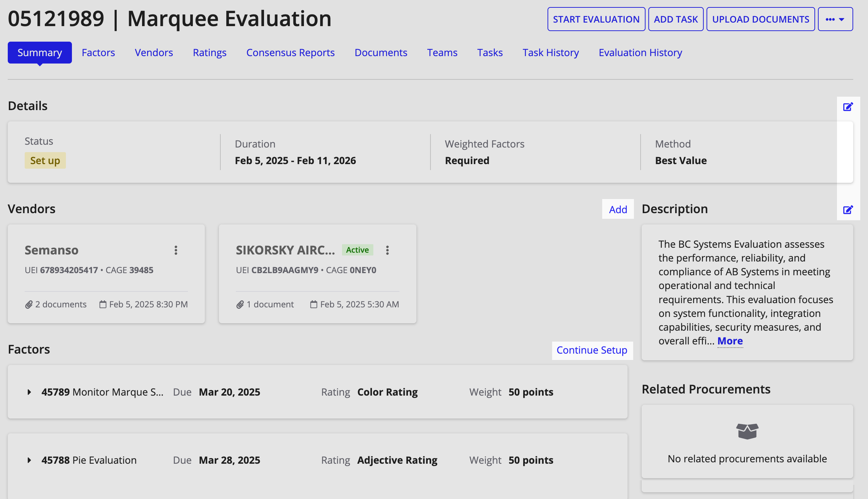Switch to the Factors tab
868x499 pixels.
[x=98, y=53]
